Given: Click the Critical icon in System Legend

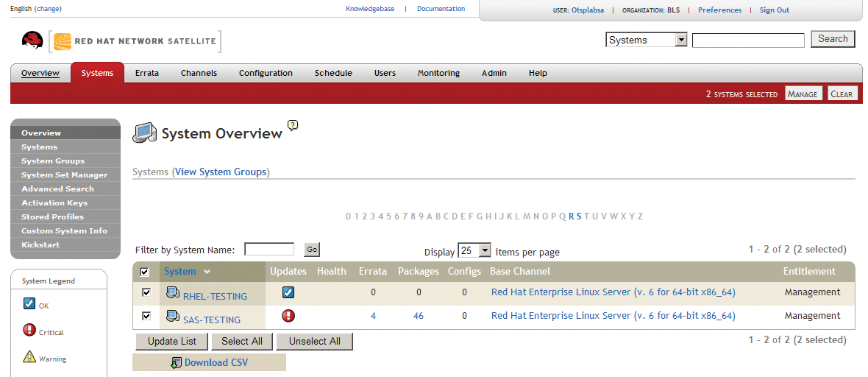Looking at the screenshot, I should tap(29, 331).
